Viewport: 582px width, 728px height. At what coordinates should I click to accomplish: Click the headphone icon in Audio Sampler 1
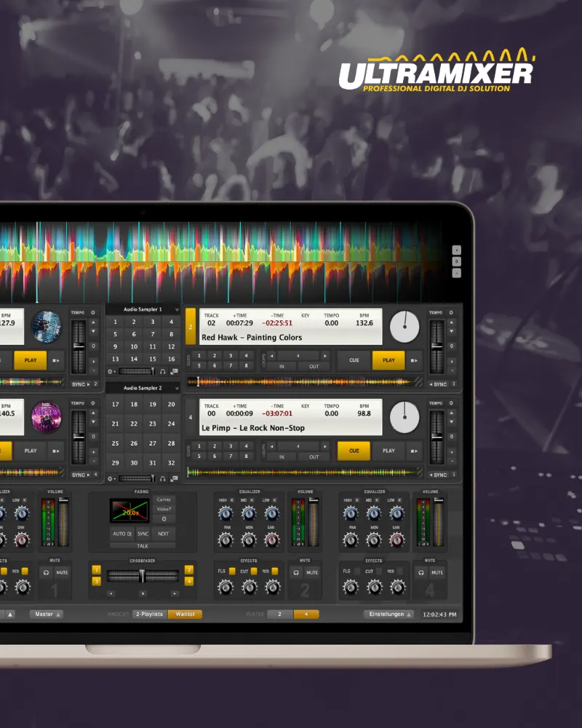pos(162,371)
